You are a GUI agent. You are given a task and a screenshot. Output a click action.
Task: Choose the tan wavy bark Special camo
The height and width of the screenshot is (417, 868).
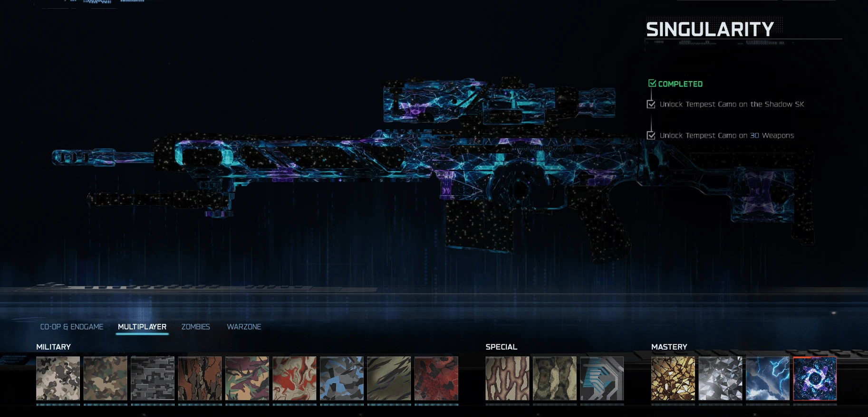point(507,379)
